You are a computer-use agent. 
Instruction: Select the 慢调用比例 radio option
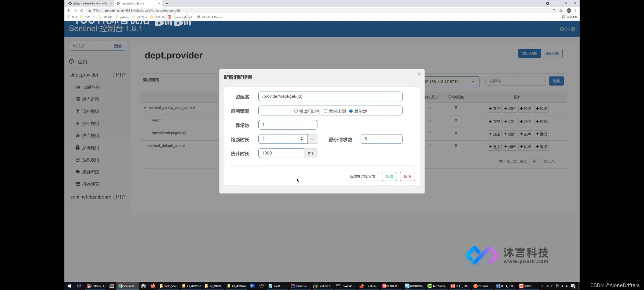(296, 111)
